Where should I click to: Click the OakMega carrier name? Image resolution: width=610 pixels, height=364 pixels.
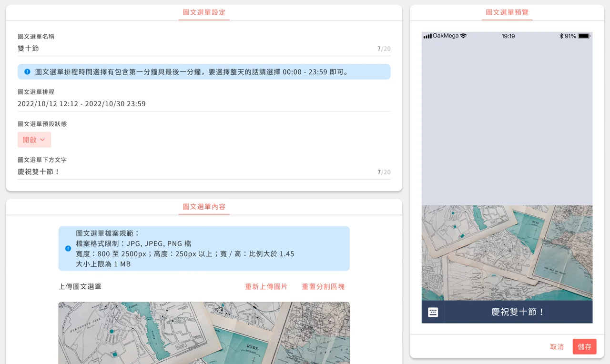click(x=445, y=36)
